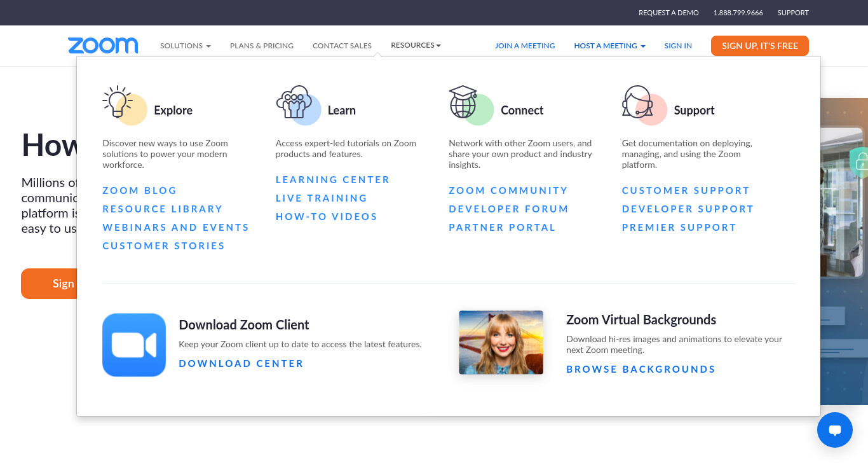Click the Zoom Virtual Backgrounds heading
Viewport: 868px width, 463px height.
point(641,320)
